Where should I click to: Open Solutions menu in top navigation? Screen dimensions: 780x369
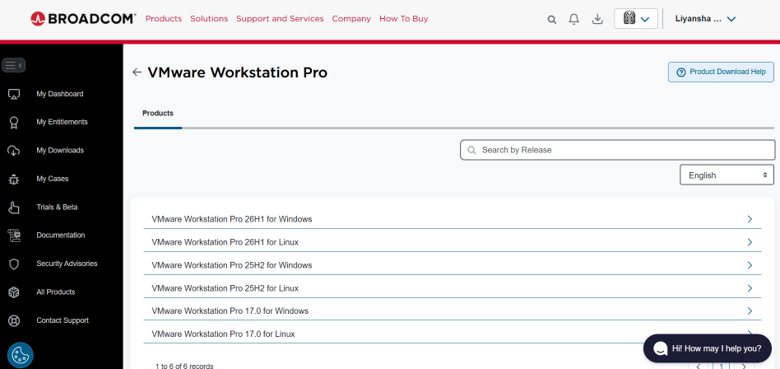point(209,19)
